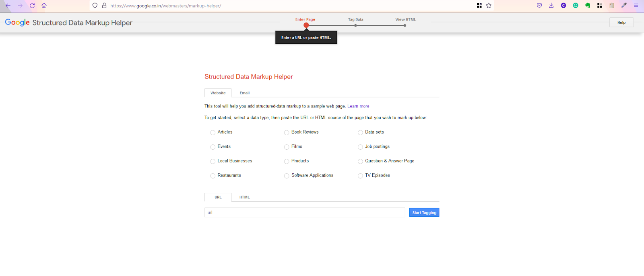
Task: Open the Downloads icon in toolbar
Action: (x=551, y=6)
